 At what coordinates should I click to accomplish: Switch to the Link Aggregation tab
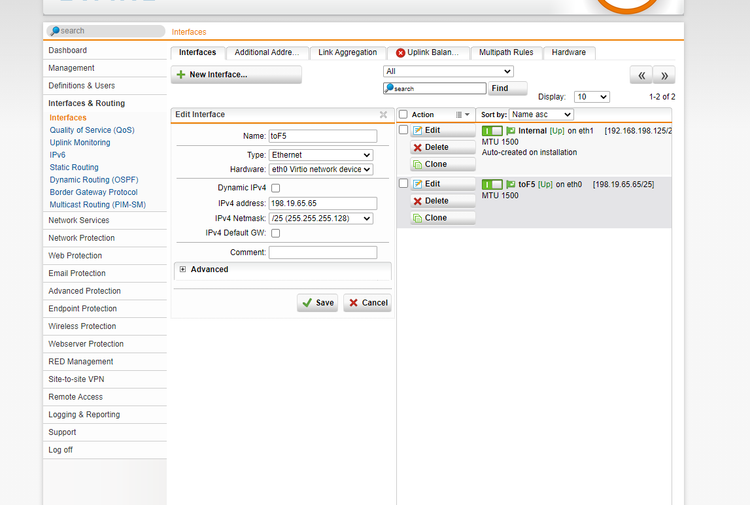coord(348,53)
